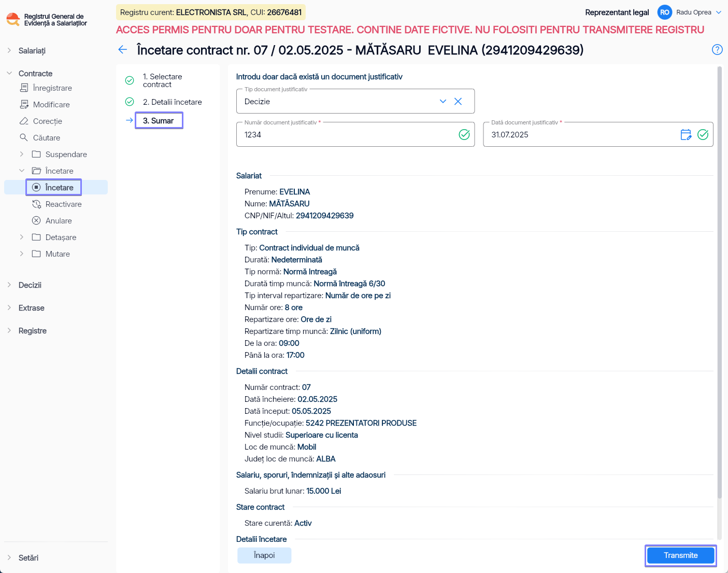Collapse the Contracte sidebar section
728x573 pixels.
[9, 73]
